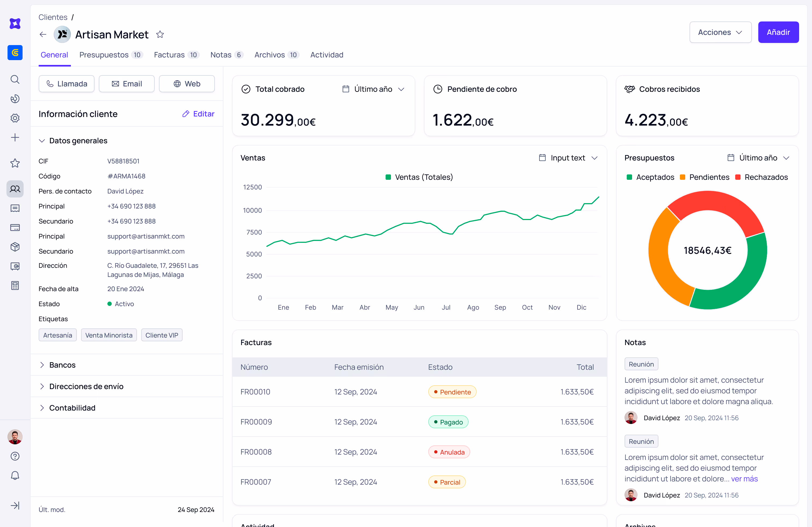
Task: Click the Fecha emisión column header
Action: click(x=359, y=367)
